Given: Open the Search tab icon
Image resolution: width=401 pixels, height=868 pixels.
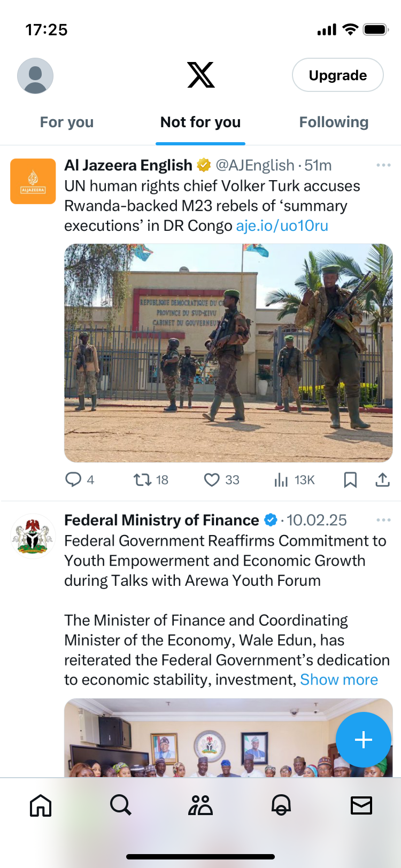Looking at the screenshot, I should pos(121,805).
